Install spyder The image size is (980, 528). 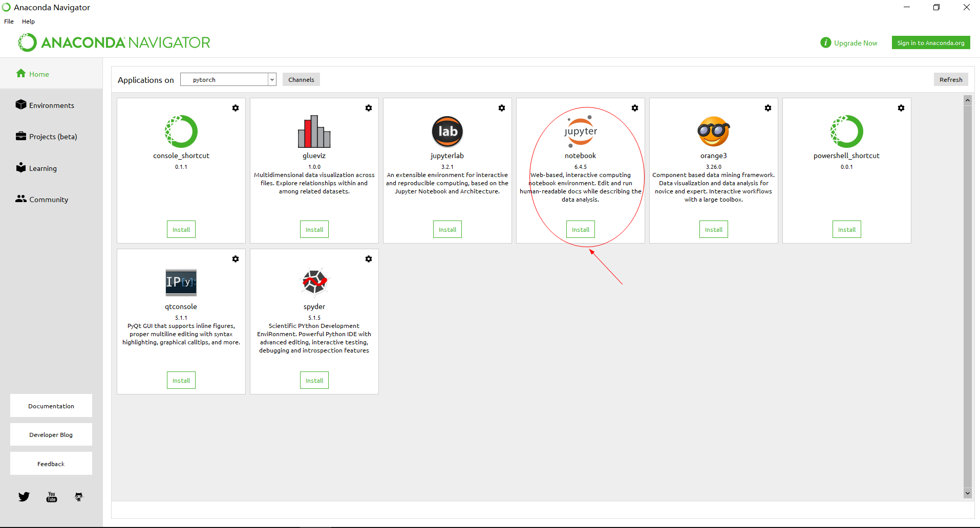click(x=314, y=380)
